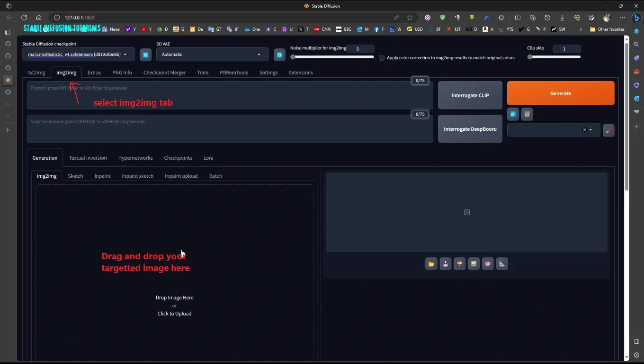The height and width of the screenshot is (364, 644).
Task: Click the orange Generate button
Action: (x=561, y=93)
